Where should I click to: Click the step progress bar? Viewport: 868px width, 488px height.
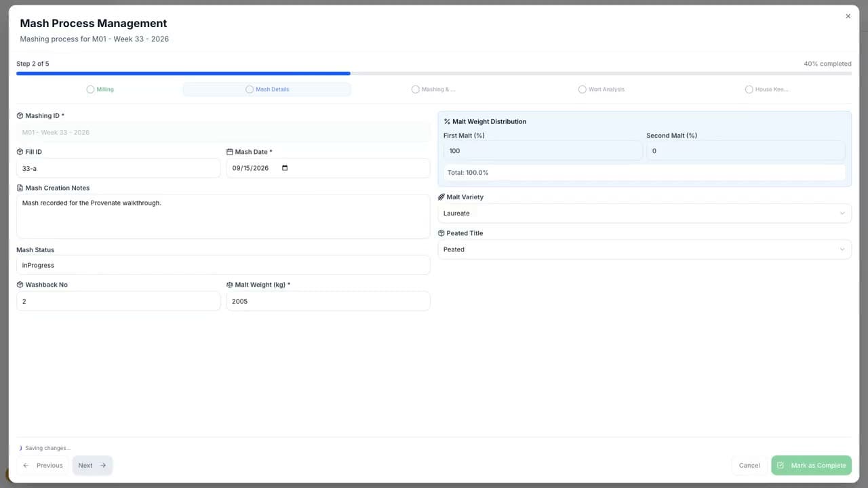pyautogui.click(x=434, y=73)
